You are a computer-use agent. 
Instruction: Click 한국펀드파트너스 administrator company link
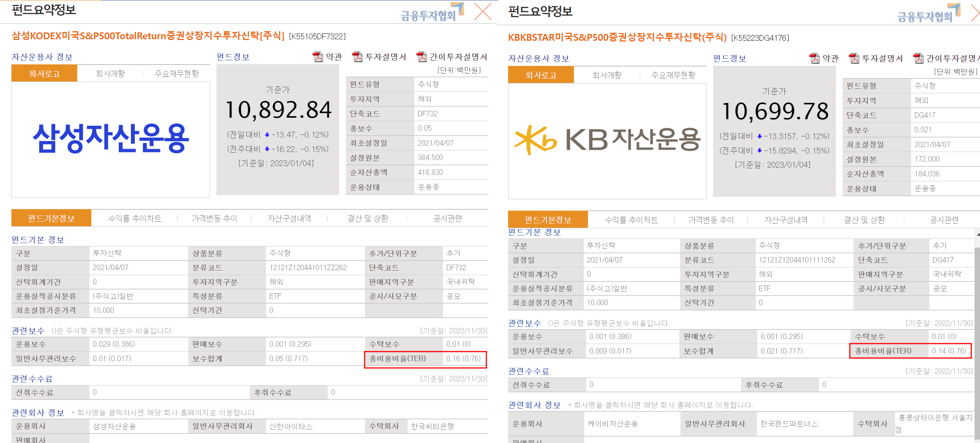click(789, 424)
